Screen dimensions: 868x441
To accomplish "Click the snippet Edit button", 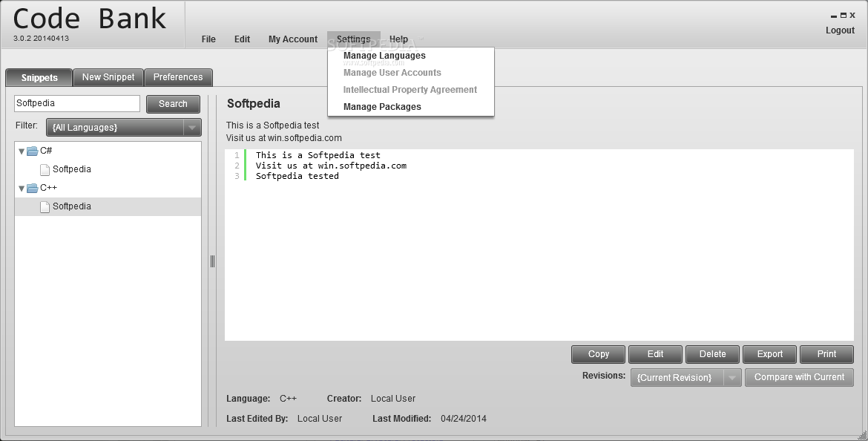I will (655, 354).
